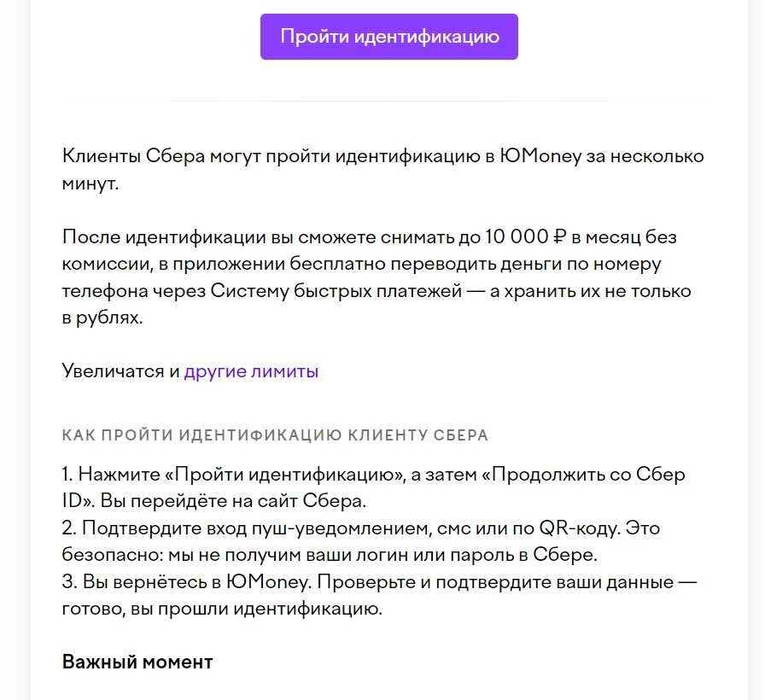Click the «Важный момент» bold heading
This screenshot has width=765, height=700.
[x=137, y=662]
